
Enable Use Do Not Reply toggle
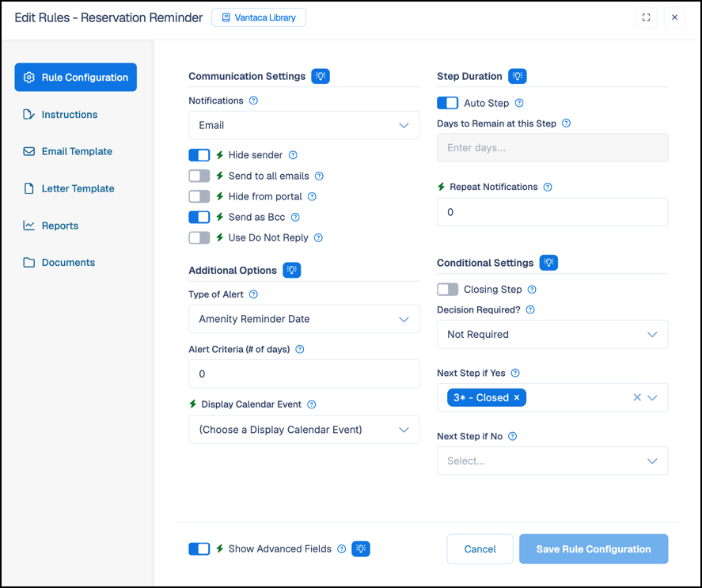tap(199, 237)
